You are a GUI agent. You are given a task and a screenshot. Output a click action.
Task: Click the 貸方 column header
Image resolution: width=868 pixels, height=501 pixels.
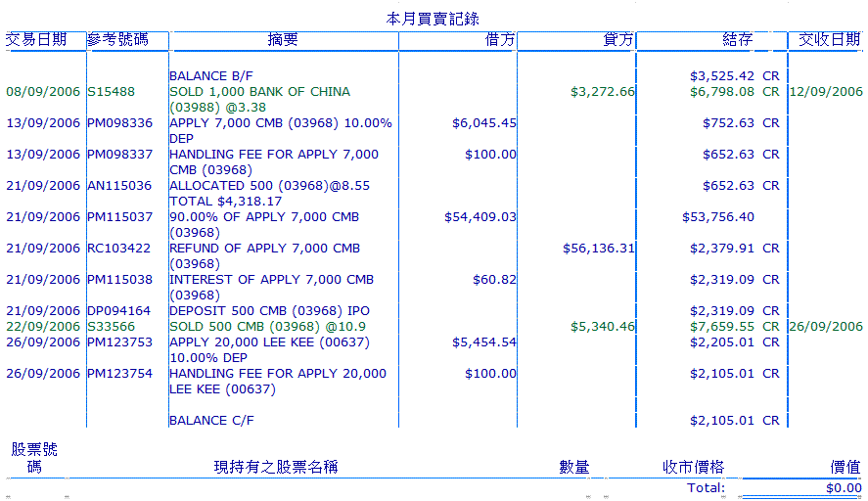(618, 40)
